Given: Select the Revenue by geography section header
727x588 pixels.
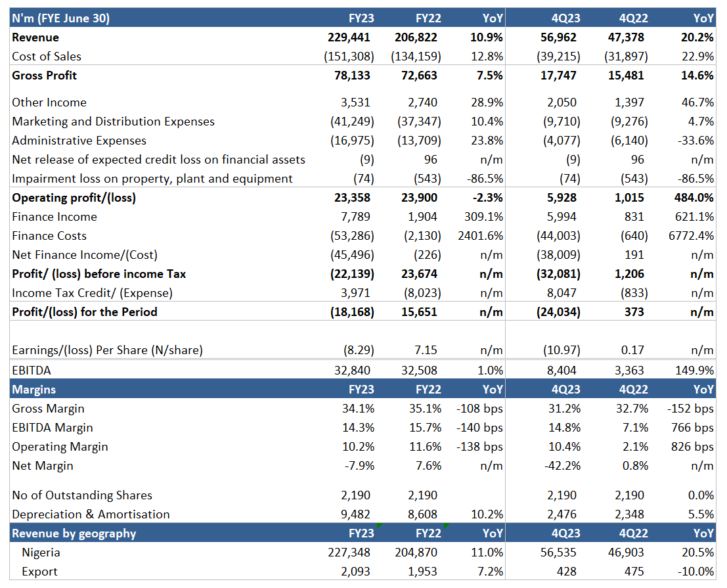Looking at the screenshot, I should (x=74, y=533).
